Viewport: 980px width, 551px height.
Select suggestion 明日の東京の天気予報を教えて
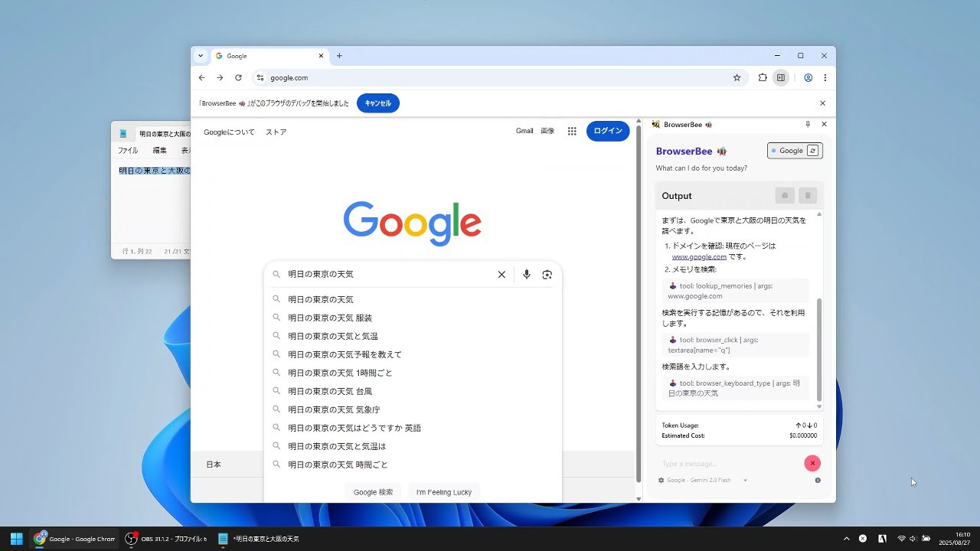click(x=413, y=354)
